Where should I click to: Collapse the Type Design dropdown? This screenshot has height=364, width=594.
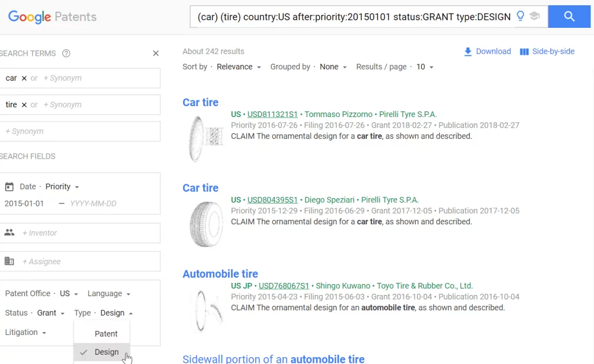[116, 313]
